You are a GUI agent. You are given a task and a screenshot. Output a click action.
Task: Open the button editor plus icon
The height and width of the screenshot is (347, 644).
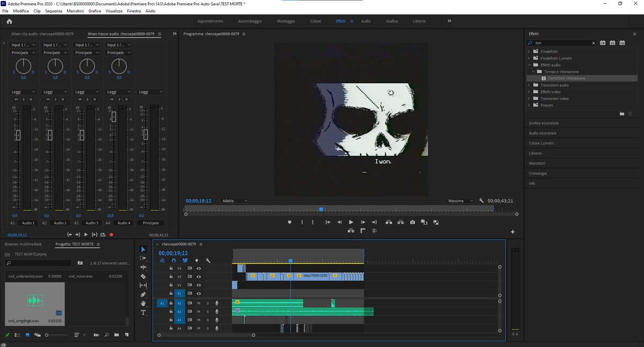coord(513,232)
